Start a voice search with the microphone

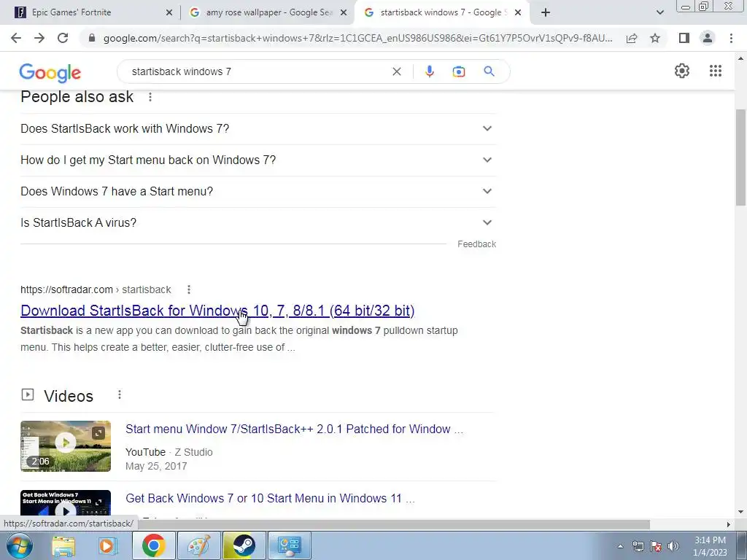[x=429, y=71]
